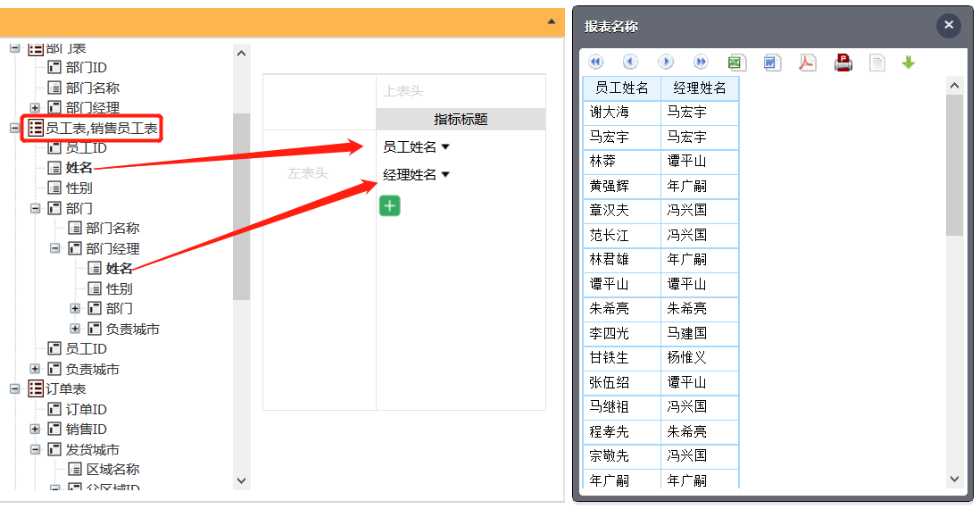Close the 报表名称 dialog
The width and height of the screenshot is (980, 509).
949,26
